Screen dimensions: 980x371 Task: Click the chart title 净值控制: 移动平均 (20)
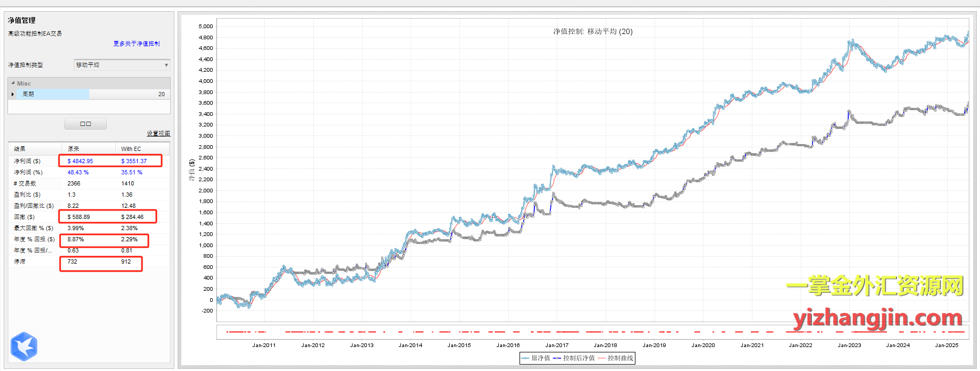coord(592,31)
